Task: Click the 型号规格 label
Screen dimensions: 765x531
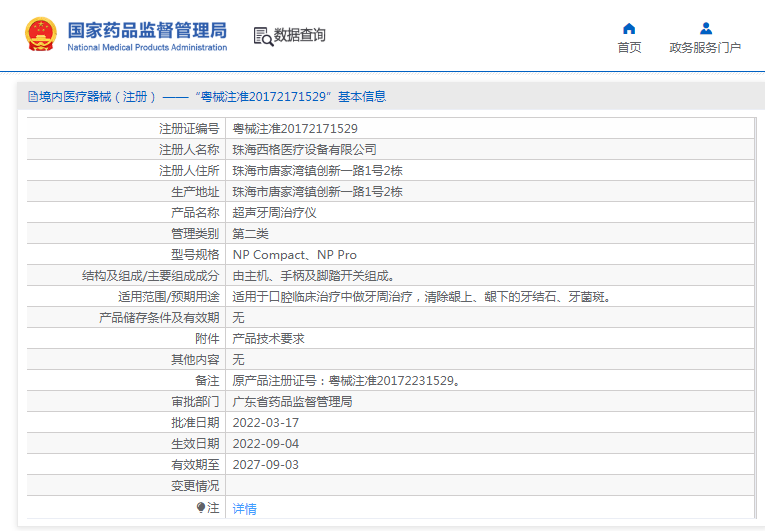Action: click(195, 254)
